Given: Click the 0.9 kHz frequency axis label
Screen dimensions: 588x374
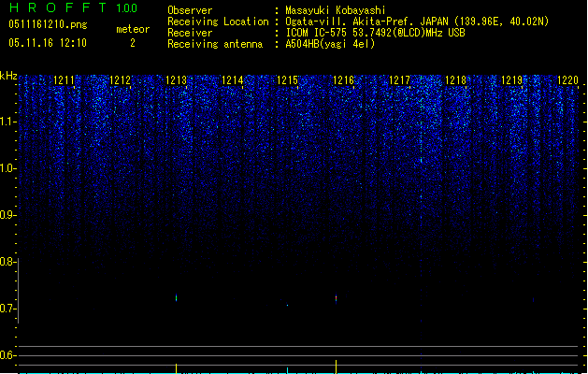Looking at the screenshot, I should pos(7,215).
